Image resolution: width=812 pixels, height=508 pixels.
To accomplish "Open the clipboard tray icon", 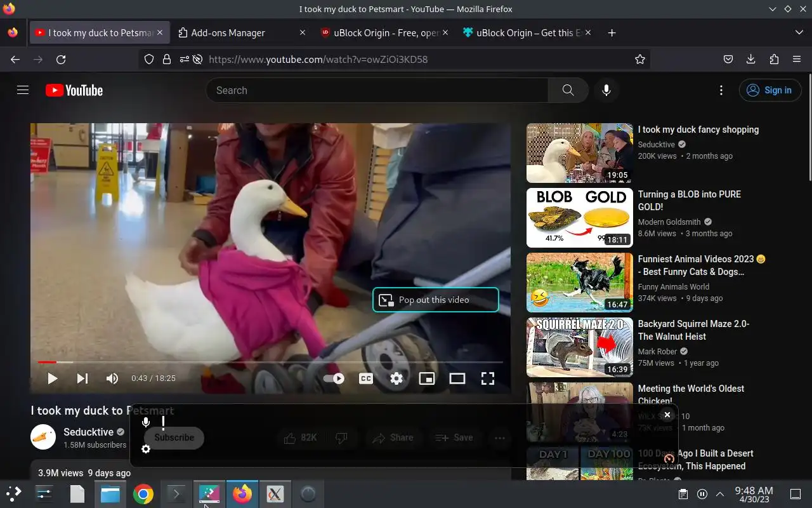I will (x=683, y=493).
